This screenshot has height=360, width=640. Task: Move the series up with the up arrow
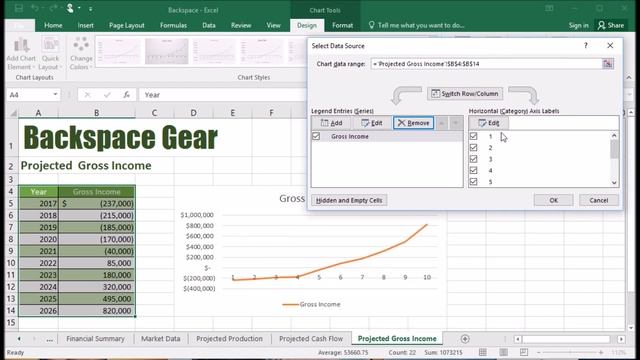click(x=442, y=123)
